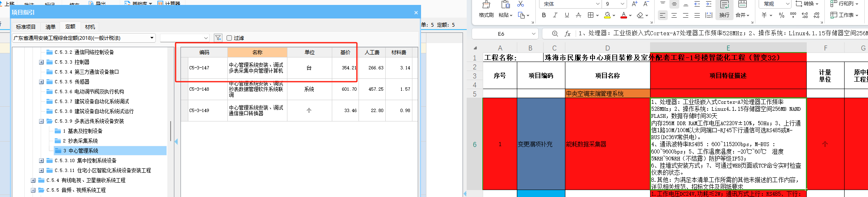Switch to the 标准项目 tab
The height and width of the screenshot is (197, 868).
(x=26, y=27)
